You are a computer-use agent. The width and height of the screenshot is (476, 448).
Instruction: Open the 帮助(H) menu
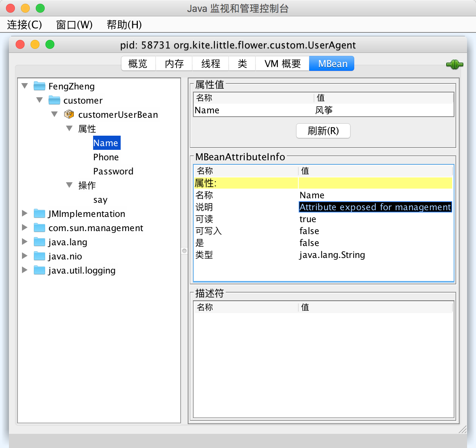pos(124,25)
